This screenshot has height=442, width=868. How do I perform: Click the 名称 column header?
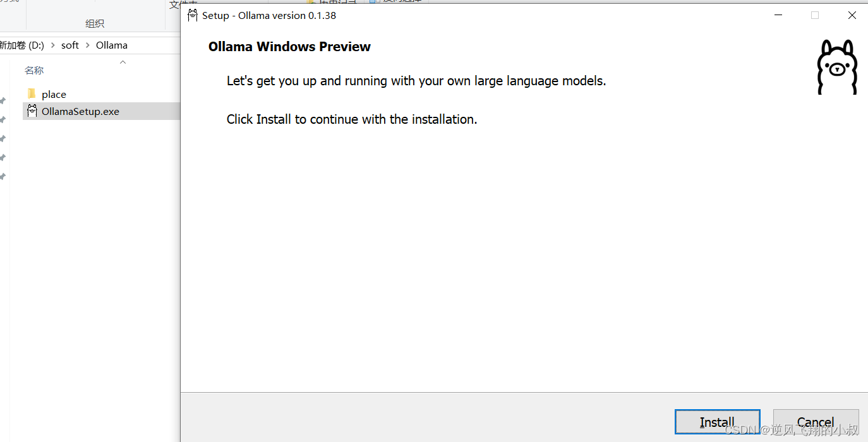coord(34,70)
